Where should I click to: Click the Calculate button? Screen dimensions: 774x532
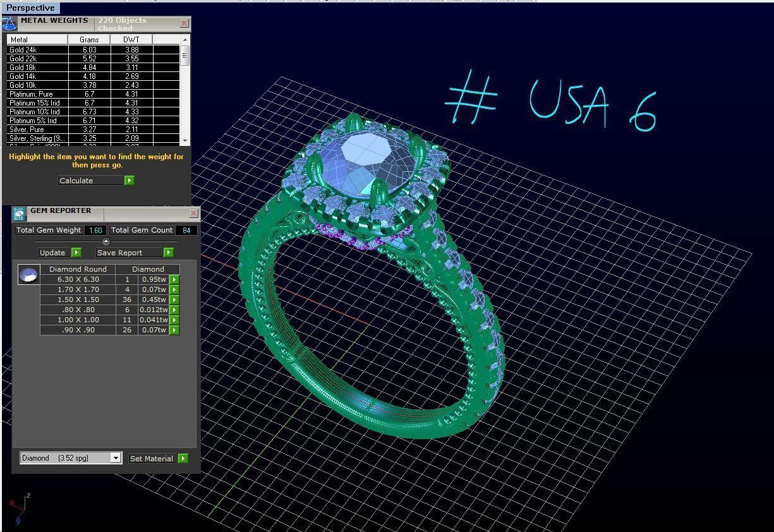click(x=90, y=181)
